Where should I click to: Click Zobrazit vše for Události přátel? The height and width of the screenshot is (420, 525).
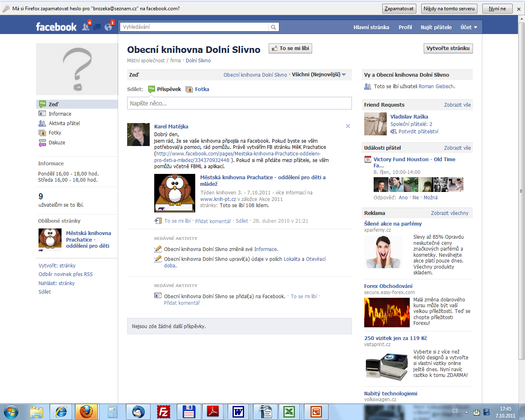click(x=457, y=148)
